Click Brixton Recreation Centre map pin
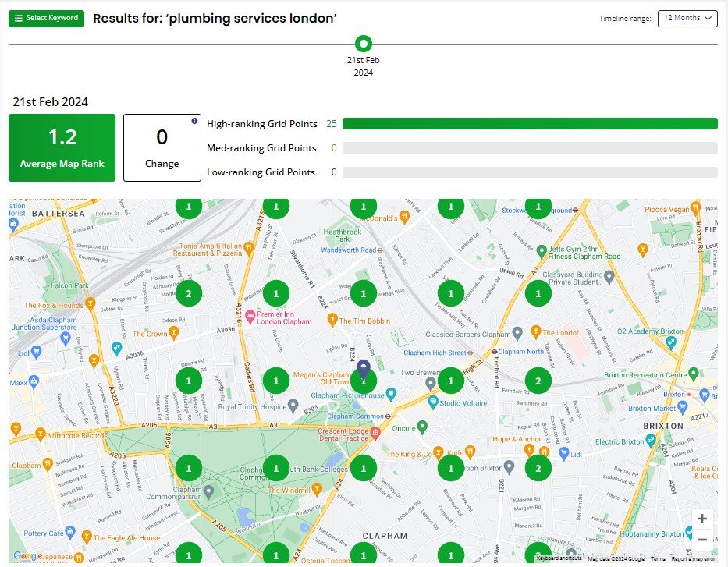This screenshot has width=728, height=567. 692,374
